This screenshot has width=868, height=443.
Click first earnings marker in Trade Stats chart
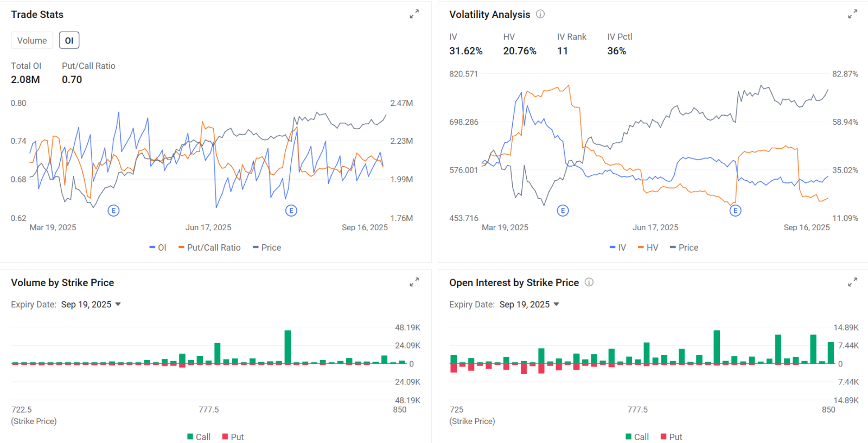[113, 211]
